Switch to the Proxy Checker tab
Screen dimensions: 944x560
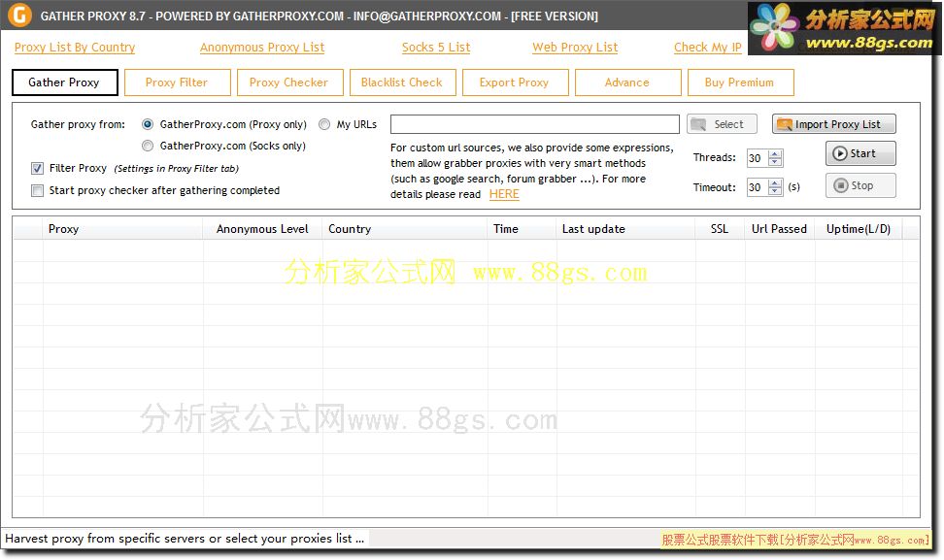coord(290,82)
